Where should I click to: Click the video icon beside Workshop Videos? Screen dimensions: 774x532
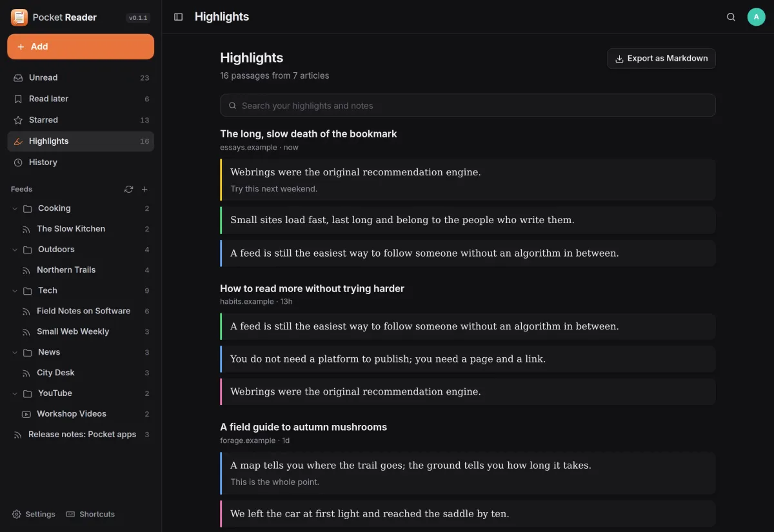tap(26, 414)
